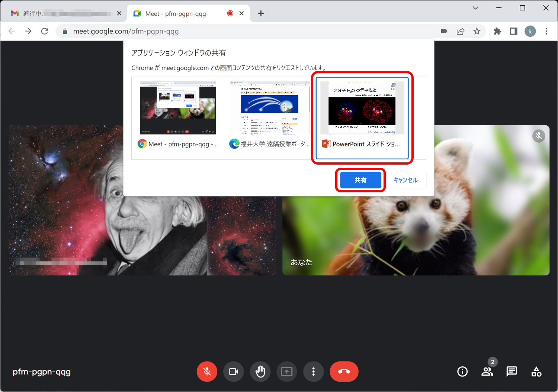Select the PowerPoint スライド ショー window thumbnail
Screen dimensions: 558x392
point(362,118)
